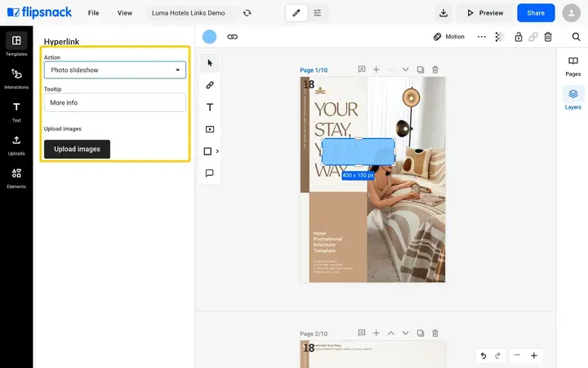Move Page 1/10 down
588x368 pixels.
(x=405, y=70)
